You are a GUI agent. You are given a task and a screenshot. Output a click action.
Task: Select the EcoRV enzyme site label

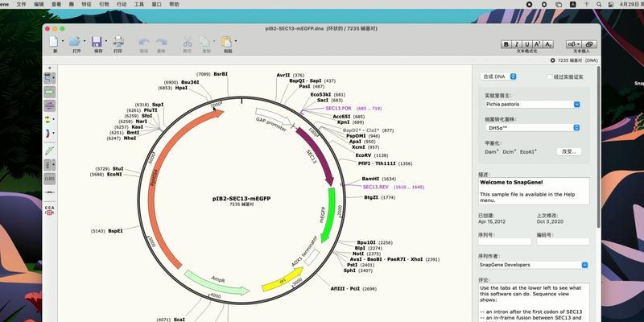point(363,155)
